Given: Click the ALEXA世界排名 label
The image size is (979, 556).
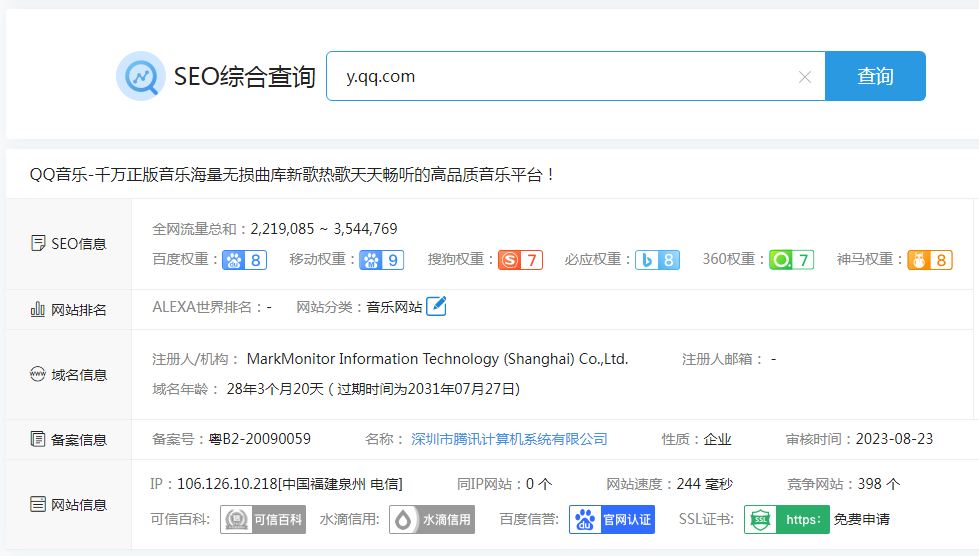Looking at the screenshot, I should click(205, 307).
